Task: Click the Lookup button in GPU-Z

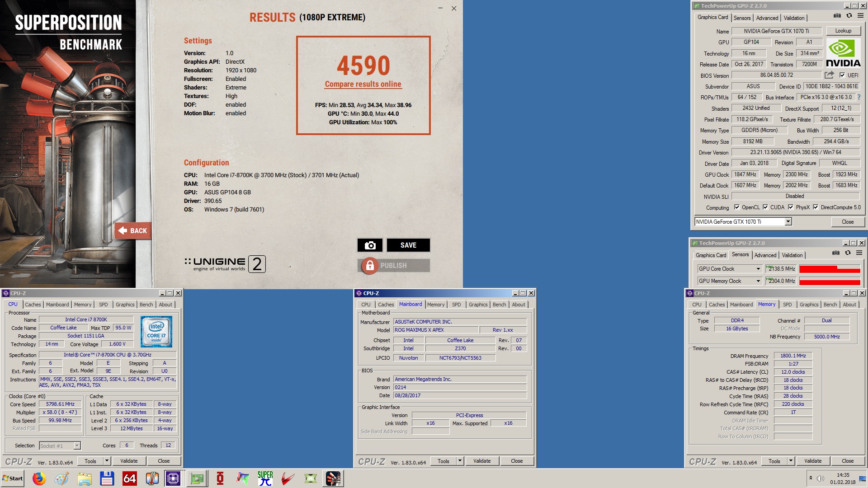Action: pyautogui.click(x=843, y=31)
